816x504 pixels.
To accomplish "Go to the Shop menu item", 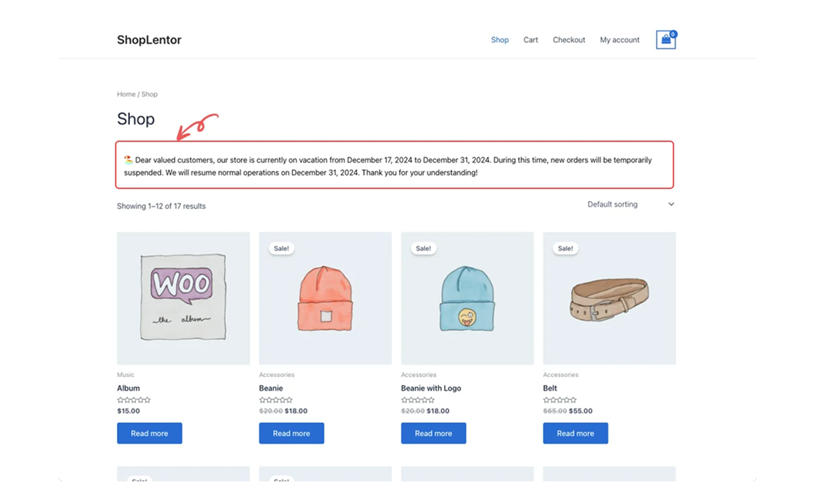I will [x=500, y=40].
